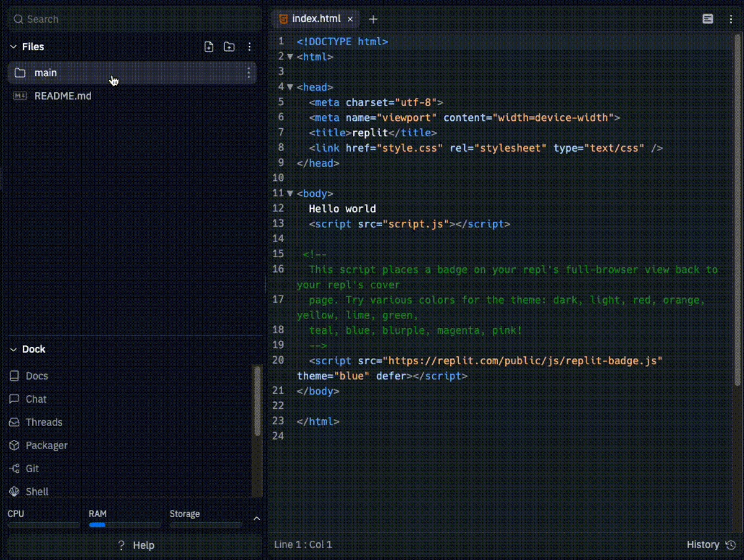
Task: Click the Dock section title
Action: coord(33,349)
